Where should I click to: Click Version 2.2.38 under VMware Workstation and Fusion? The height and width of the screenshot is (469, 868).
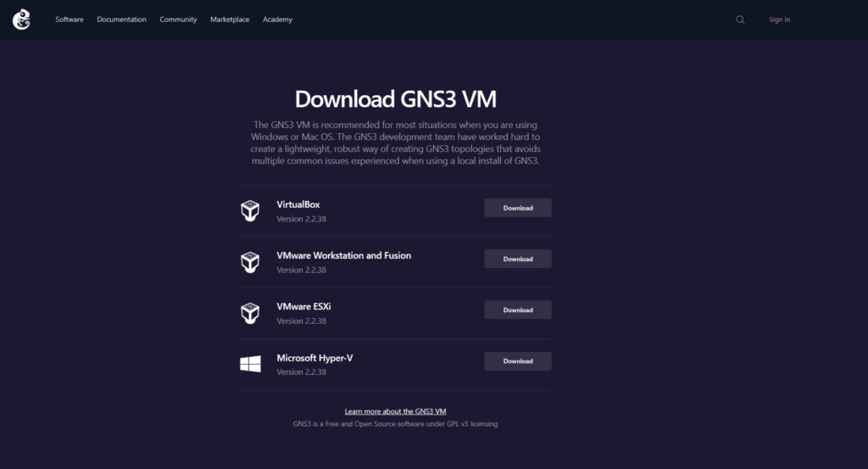coord(302,270)
